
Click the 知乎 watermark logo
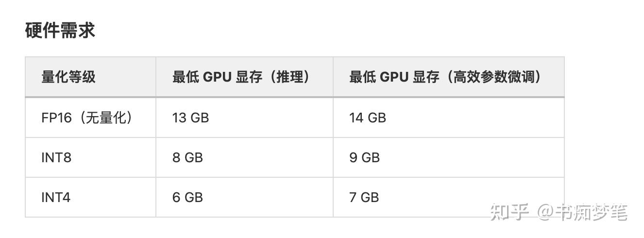(509, 212)
